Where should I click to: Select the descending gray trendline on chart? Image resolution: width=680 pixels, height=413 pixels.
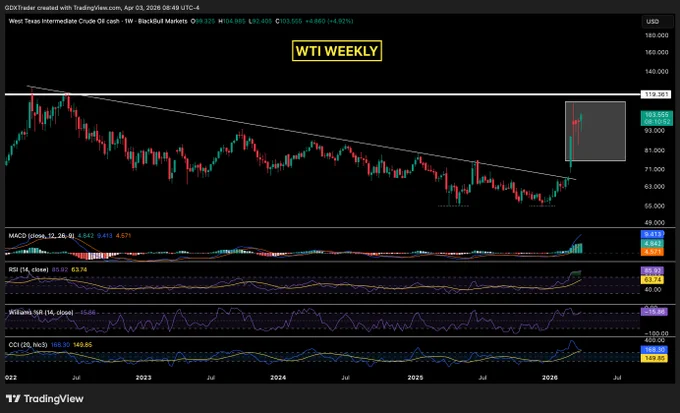coord(301,133)
